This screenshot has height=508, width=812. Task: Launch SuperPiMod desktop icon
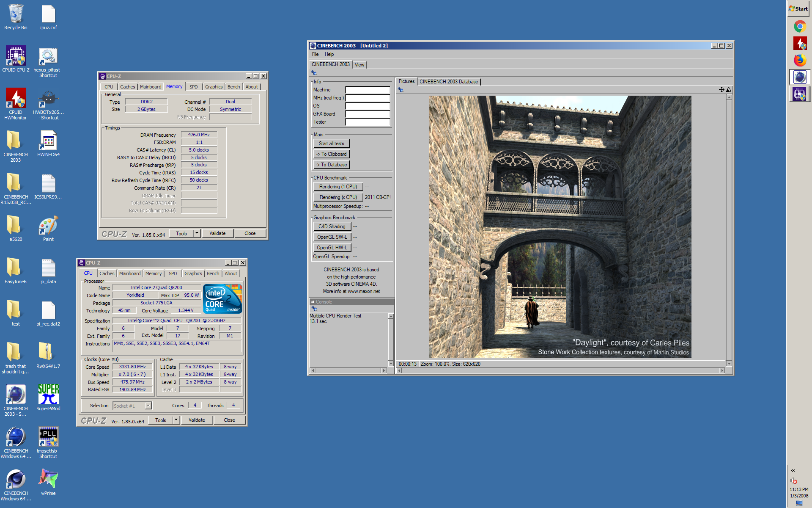[48, 398]
